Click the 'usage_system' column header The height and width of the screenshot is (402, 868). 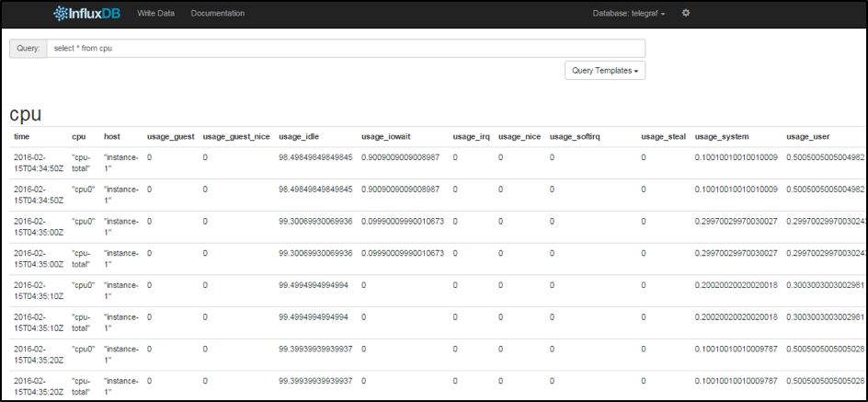724,137
